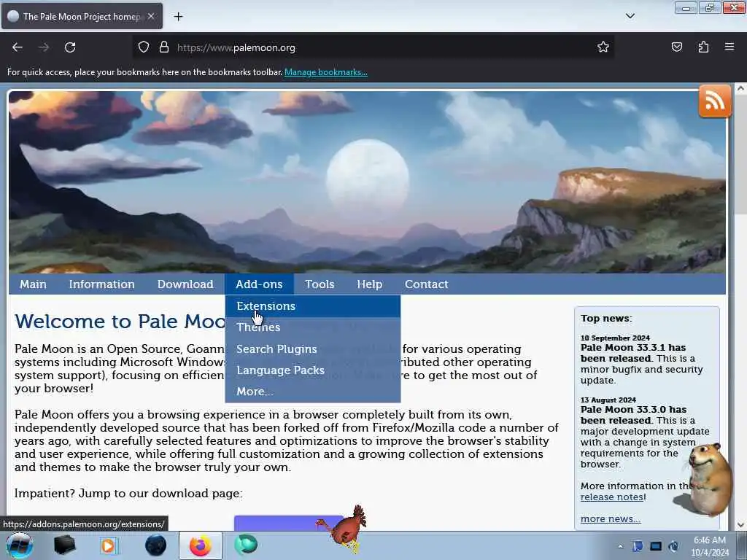Choose Extensions from Add-ons dropdown
The height and width of the screenshot is (560, 747).
point(312,306)
